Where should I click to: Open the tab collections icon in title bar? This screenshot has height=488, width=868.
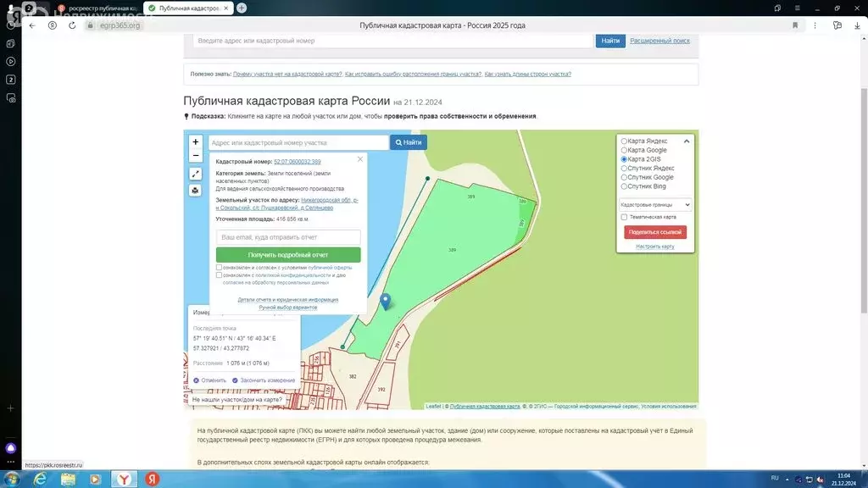pos(777,8)
